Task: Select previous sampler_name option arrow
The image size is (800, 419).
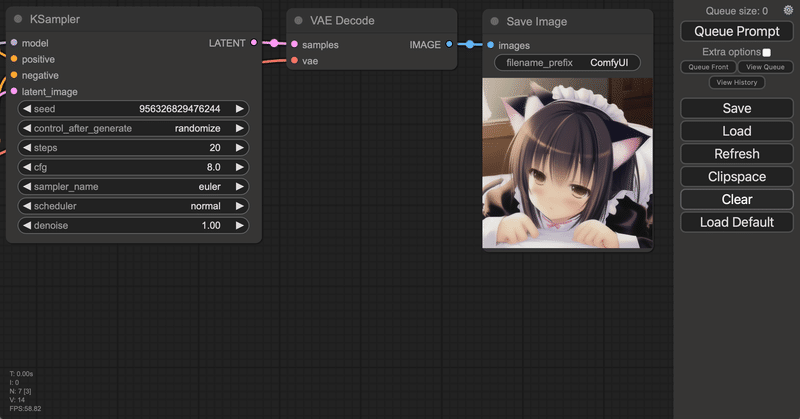Action: (x=27, y=186)
